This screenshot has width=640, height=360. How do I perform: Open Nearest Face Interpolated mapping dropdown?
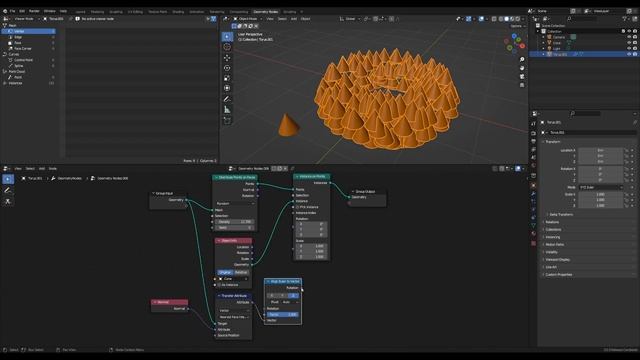[234, 317]
